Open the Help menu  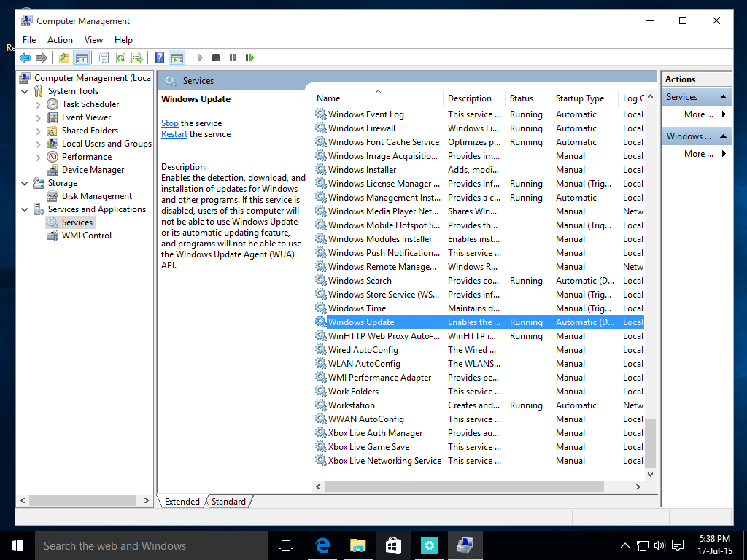point(123,40)
